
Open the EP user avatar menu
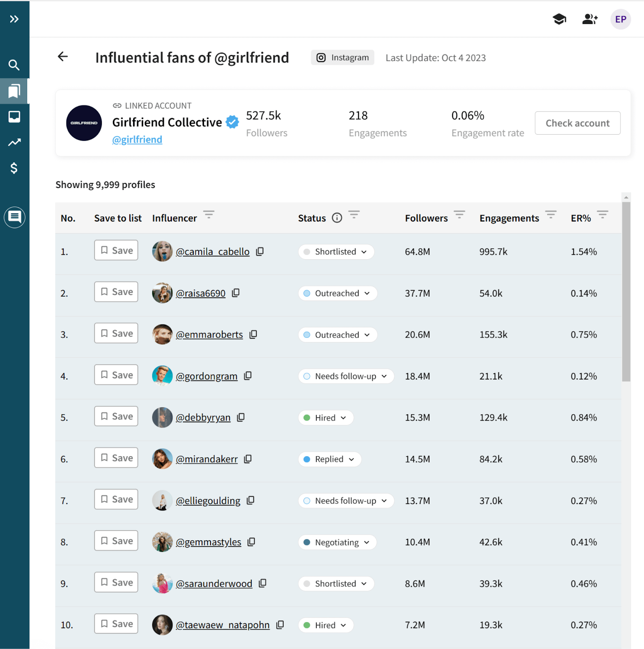pos(620,19)
